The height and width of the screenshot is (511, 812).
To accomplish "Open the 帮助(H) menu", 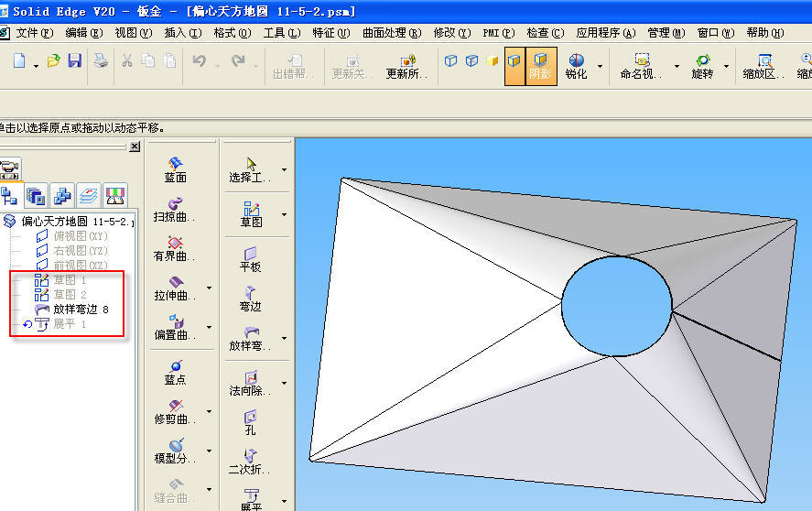I will (765, 33).
